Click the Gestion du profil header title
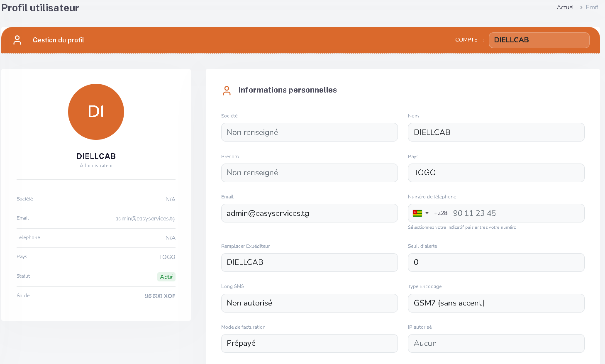605x364 pixels. (59, 40)
